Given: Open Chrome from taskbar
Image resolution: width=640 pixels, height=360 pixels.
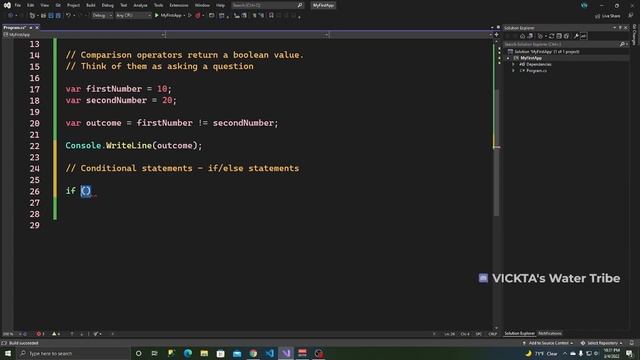Looking at the screenshot, I should pos(253,353).
